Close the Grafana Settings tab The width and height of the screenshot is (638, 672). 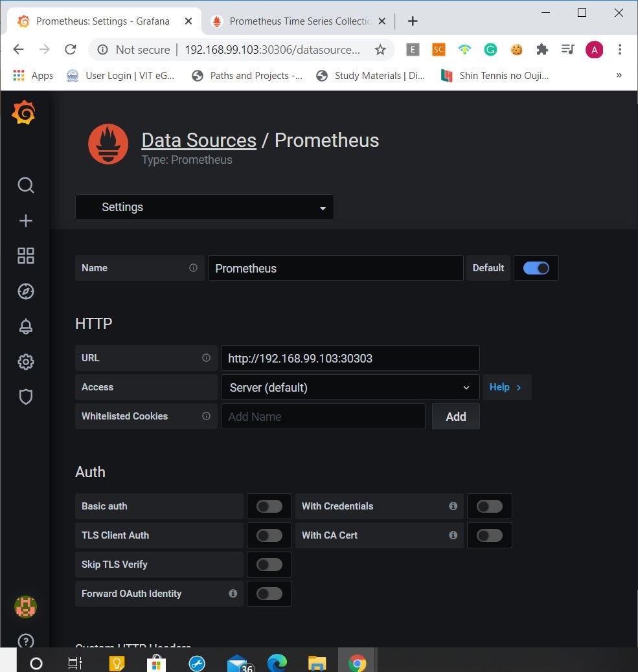tap(188, 21)
